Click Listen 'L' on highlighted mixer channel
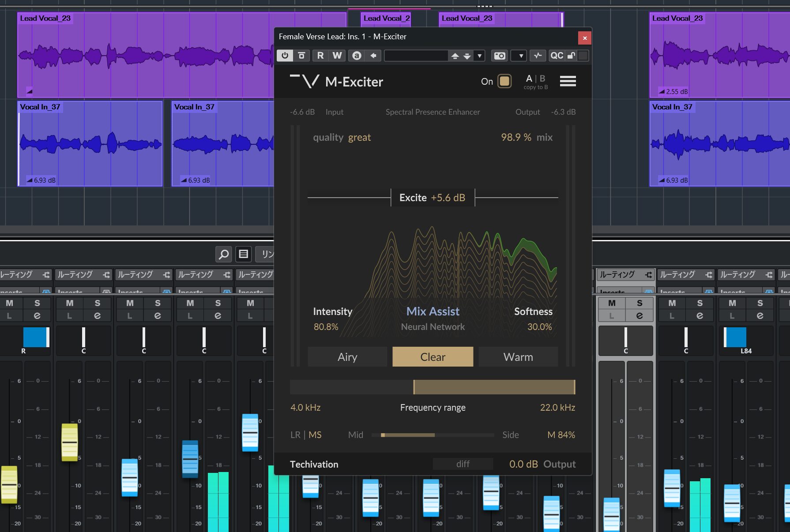Image resolution: width=790 pixels, height=532 pixels. coord(612,315)
